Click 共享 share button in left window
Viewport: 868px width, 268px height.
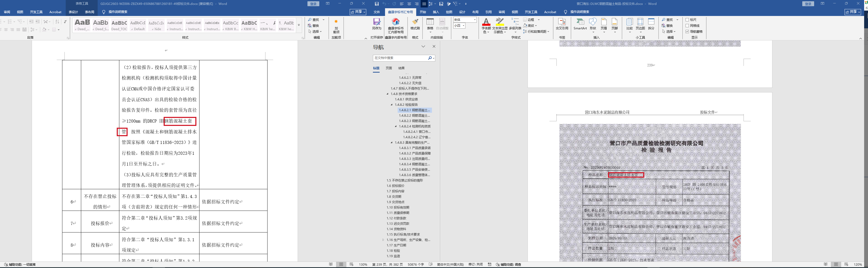coord(358,12)
